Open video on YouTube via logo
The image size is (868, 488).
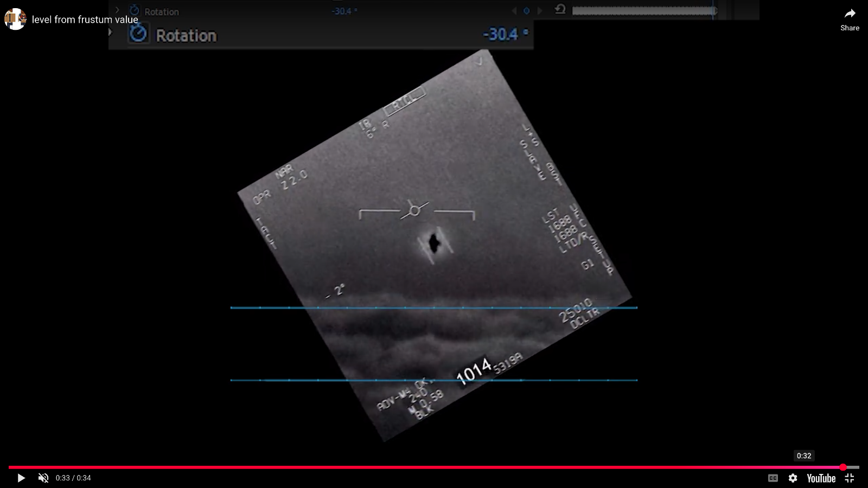coord(821,478)
